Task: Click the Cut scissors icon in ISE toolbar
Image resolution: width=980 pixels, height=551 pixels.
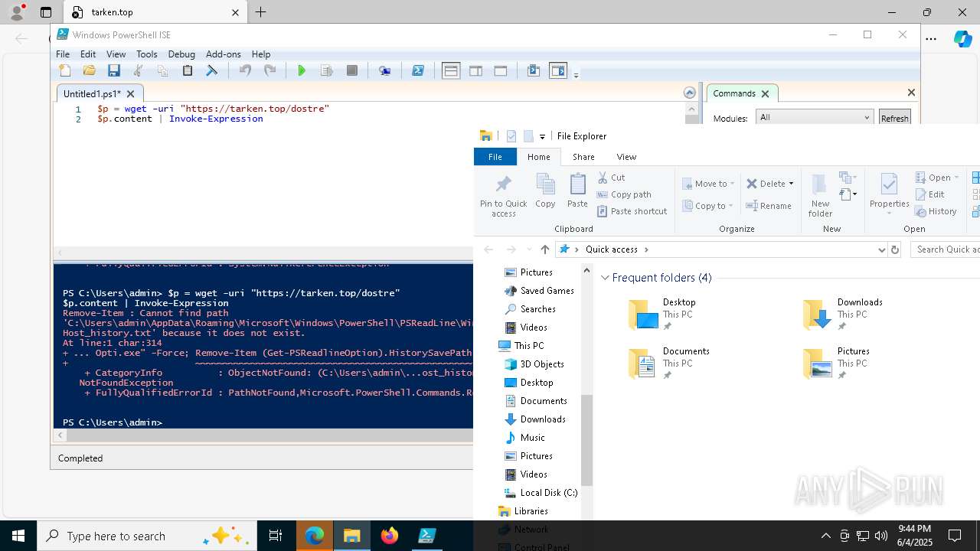Action: [x=139, y=70]
